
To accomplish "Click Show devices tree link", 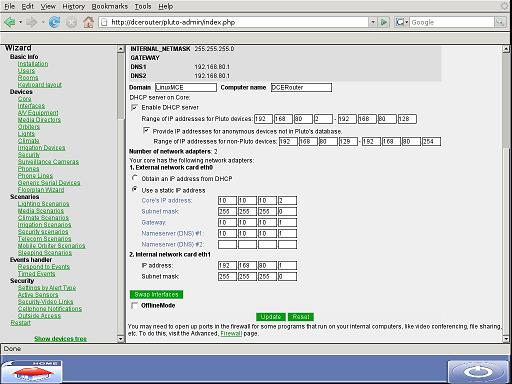I will [60, 339].
